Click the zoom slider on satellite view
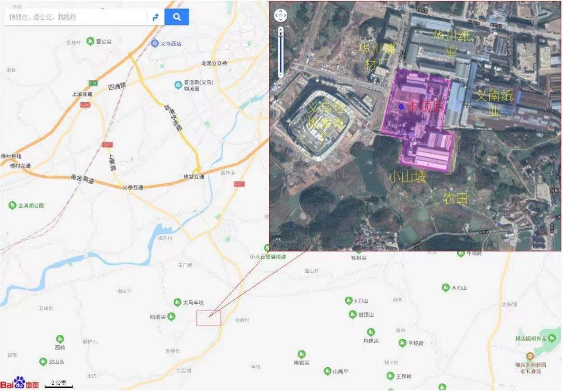The height and width of the screenshot is (392, 563). point(281,52)
